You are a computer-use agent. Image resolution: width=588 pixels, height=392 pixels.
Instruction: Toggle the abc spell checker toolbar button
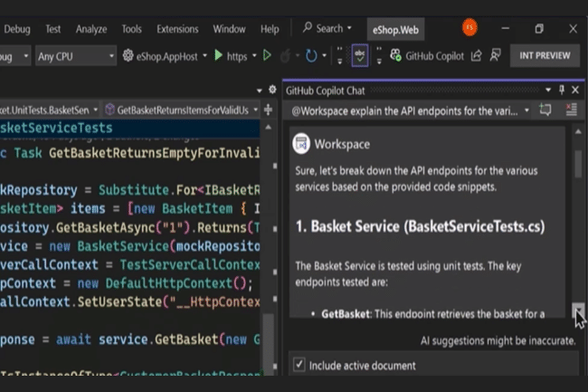click(360, 55)
